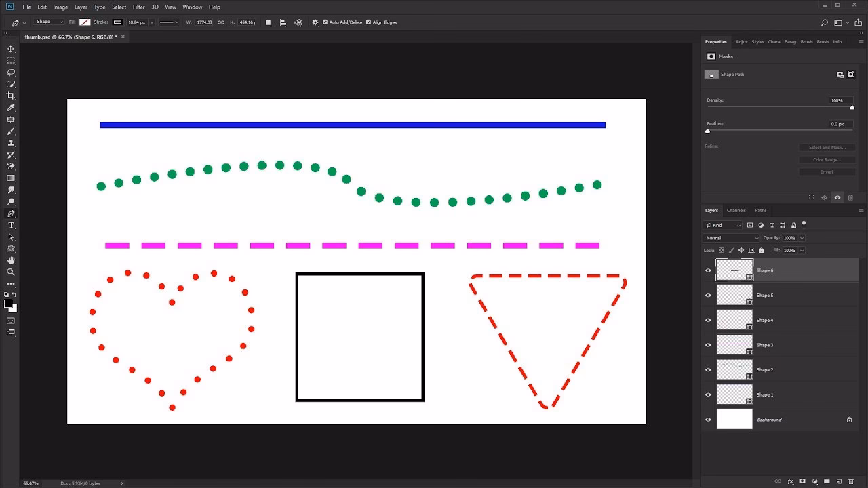This screenshot has height=488, width=868.
Task: Select the Horizontal Type tool
Action: point(11,225)
